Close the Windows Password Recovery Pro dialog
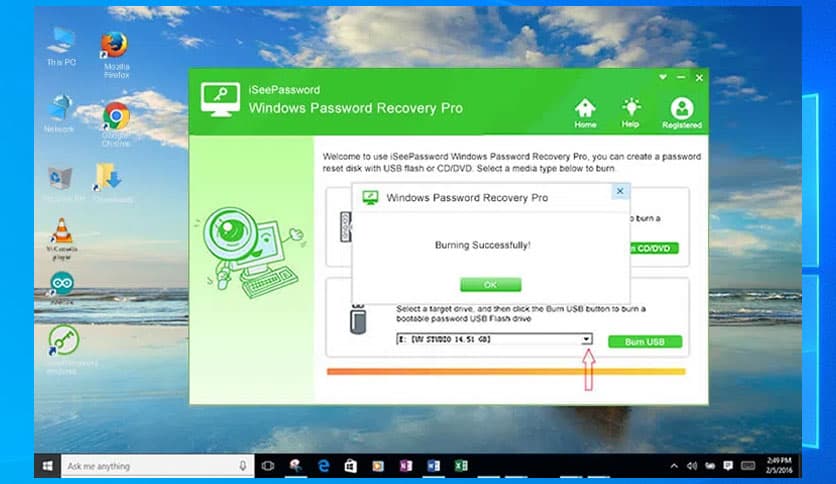Screen dimensions: 836x484 620,191
